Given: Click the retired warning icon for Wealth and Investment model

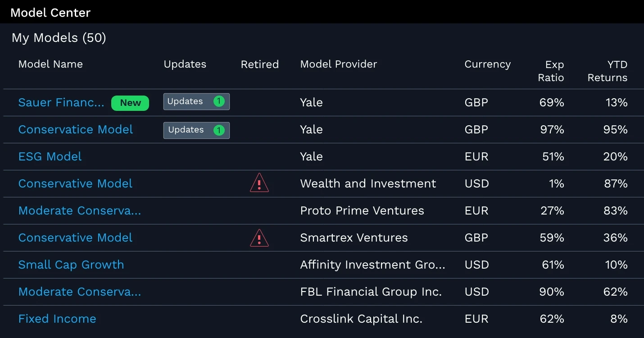Looking at the screenshot, I should pyautogui.click(x=259, y=183).
